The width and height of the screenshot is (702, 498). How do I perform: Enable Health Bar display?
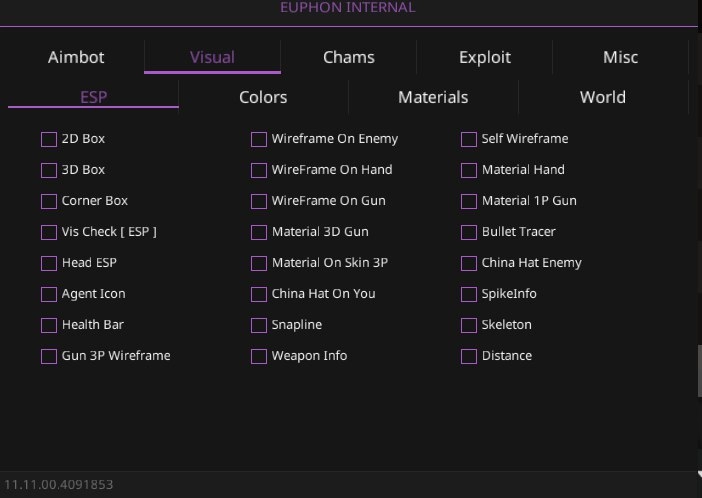point(48,325)
